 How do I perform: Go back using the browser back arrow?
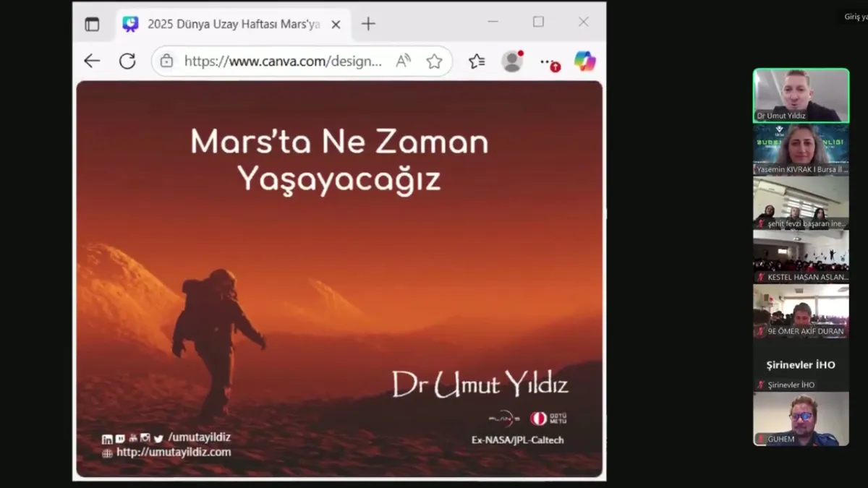pos(92,61)
